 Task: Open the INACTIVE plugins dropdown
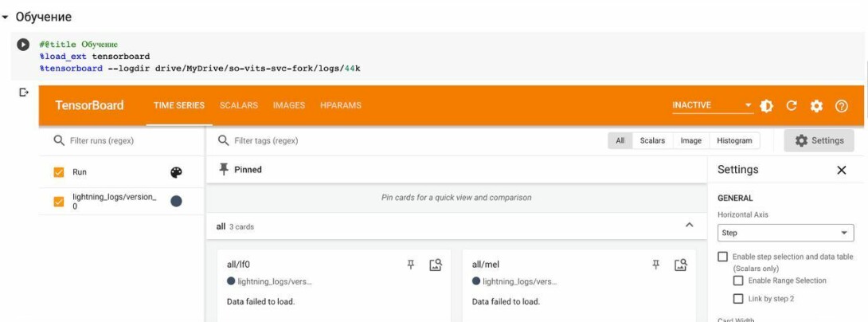[713, 105]
